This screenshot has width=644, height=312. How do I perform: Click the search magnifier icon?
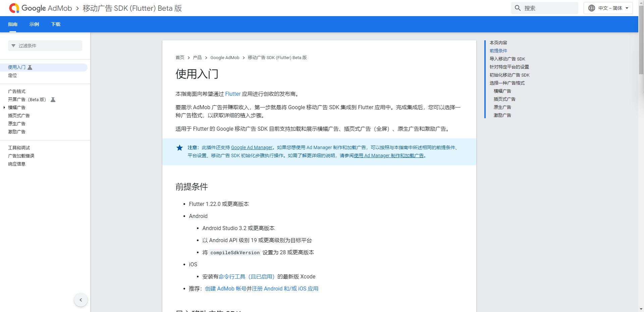coord(518,8)
